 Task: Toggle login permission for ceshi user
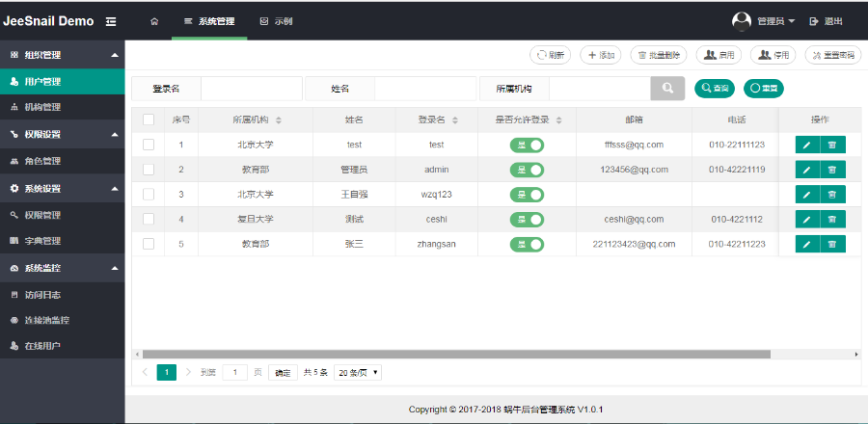point(527,220)
